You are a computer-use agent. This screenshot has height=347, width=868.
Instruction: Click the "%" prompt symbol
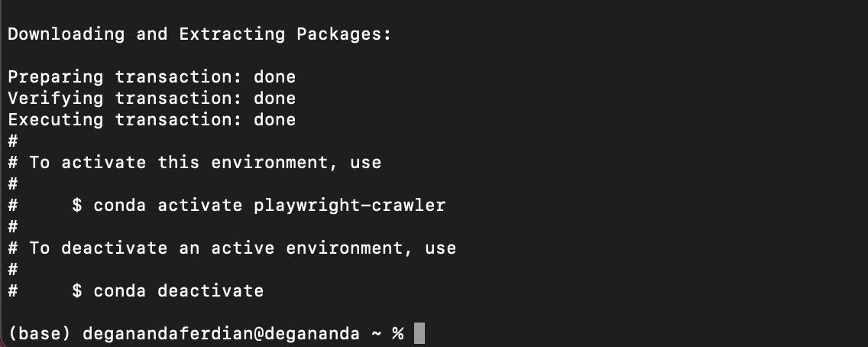click(x=397, y=334)
